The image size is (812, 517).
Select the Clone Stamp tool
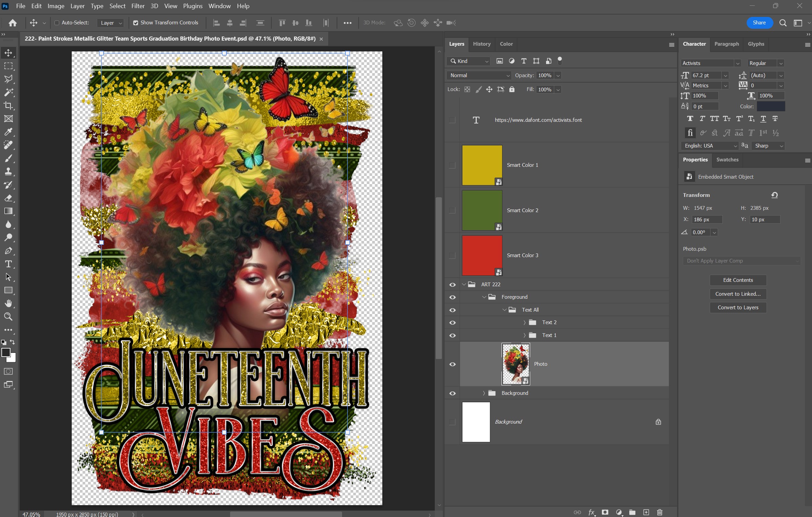coord(8,172)
